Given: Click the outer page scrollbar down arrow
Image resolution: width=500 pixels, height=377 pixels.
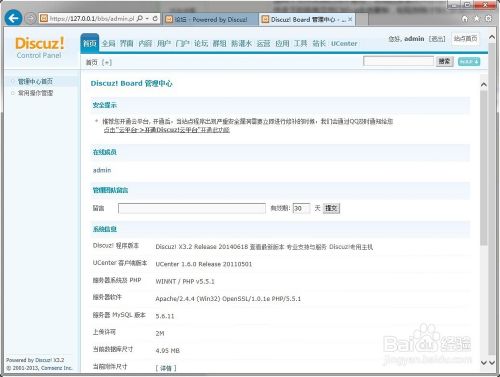Looking at the screenshot, I should tap(493, 362).
